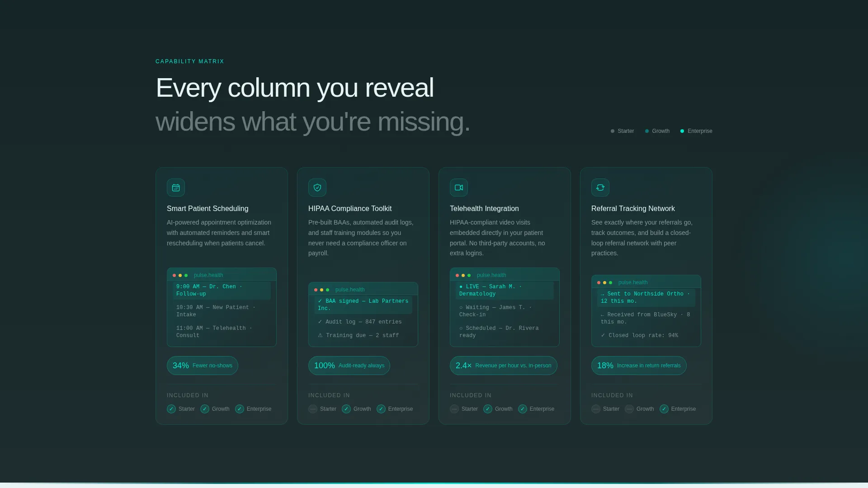The image size is (868, 488).
Task: Open Referral Tracking Network card title
Action: tap(633, 208)
